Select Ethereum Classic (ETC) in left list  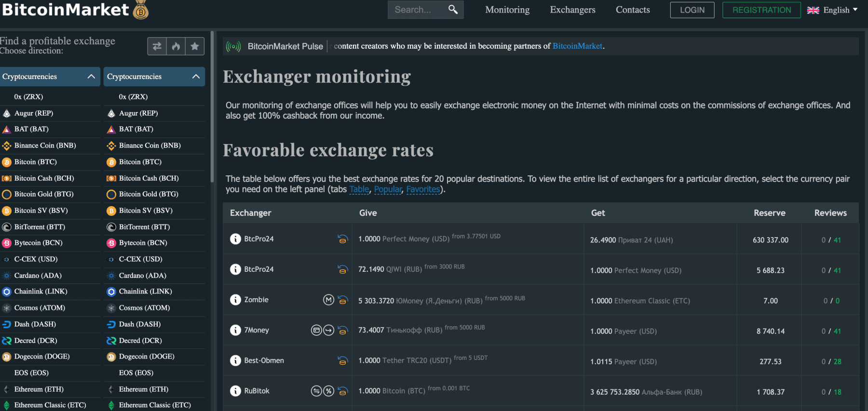tap(50, 405)
